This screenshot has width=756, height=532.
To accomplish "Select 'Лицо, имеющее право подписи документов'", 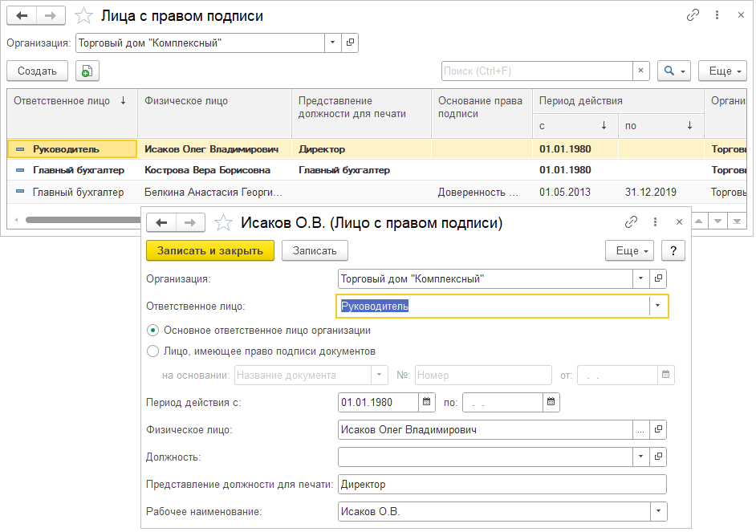I will tap(153, 351).
